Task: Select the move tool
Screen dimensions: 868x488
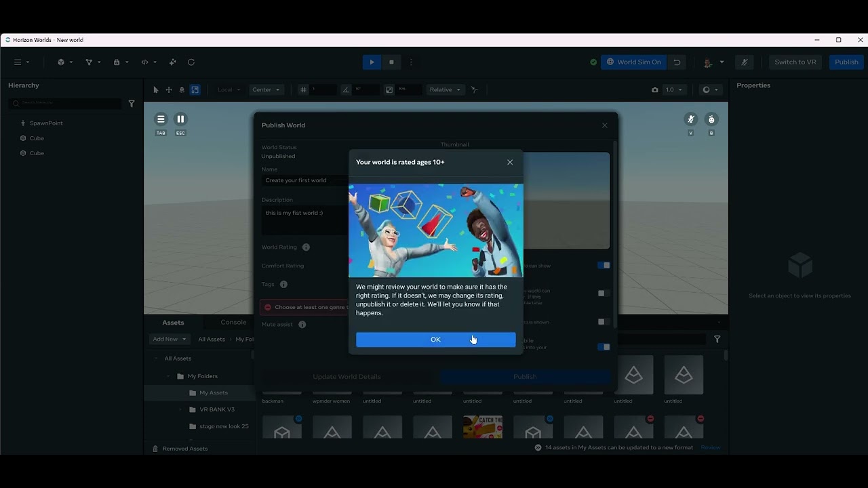Action: pyautogui.click(x=169, y=89)
